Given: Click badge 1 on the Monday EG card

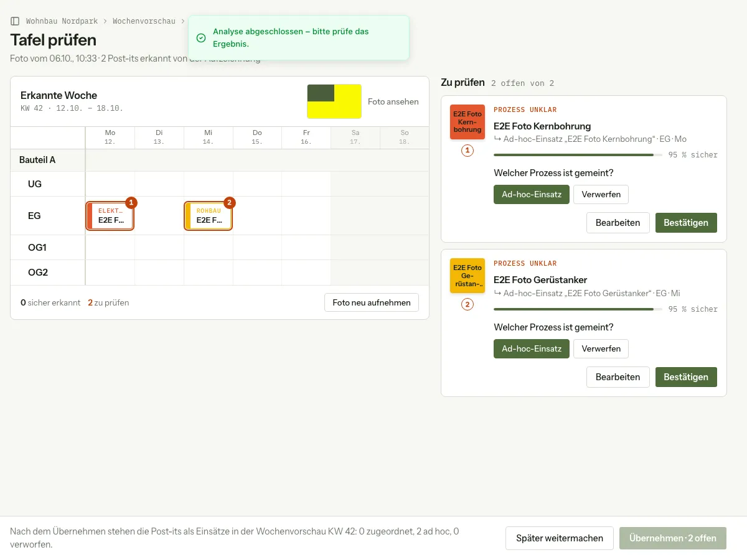Looking at the screenshot, I should click(131, 202).
